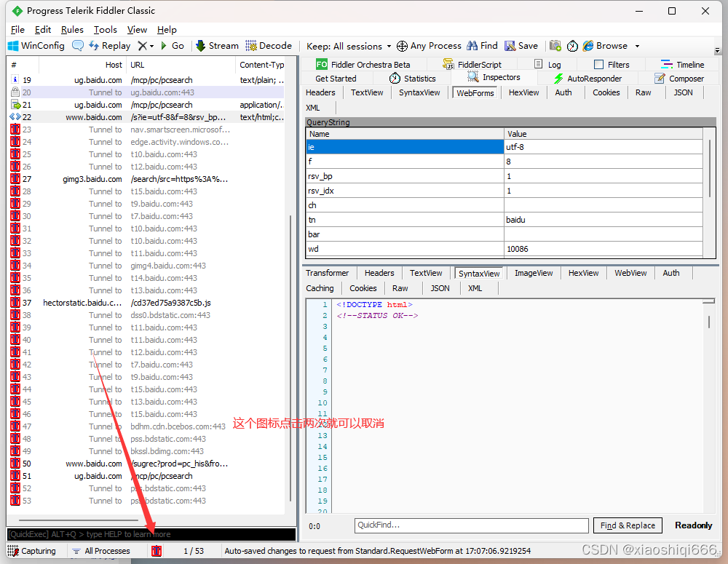
Task: Click the camera screenshot icon
Action: pos(555,46)
